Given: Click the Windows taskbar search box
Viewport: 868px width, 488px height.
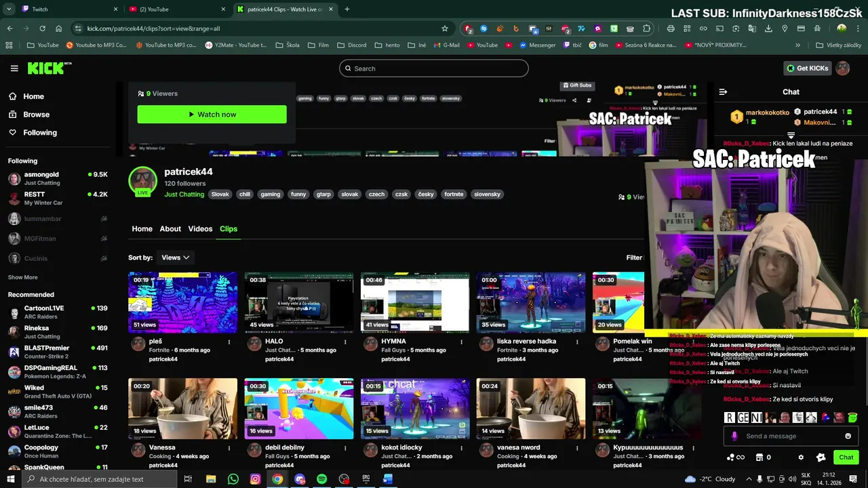Looking at the screenshot, I should [x=99, y=479].
